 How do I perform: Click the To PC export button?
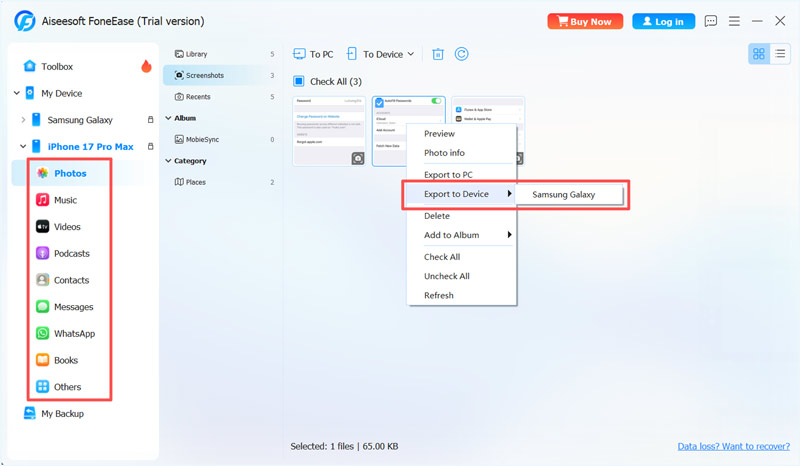(x=313, y=54)
